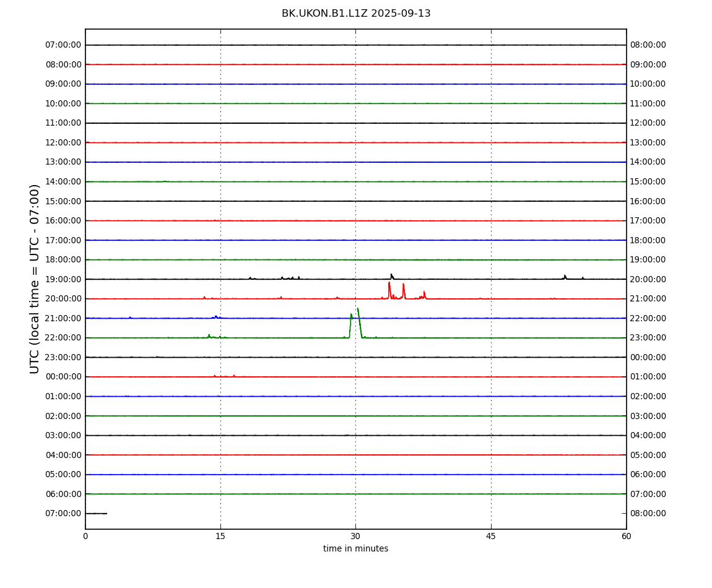Click the x-axis tick label 30
Image resolution: width=712 pixels, height=588 pixels.
pyautogui.click(x=355, y=536)
